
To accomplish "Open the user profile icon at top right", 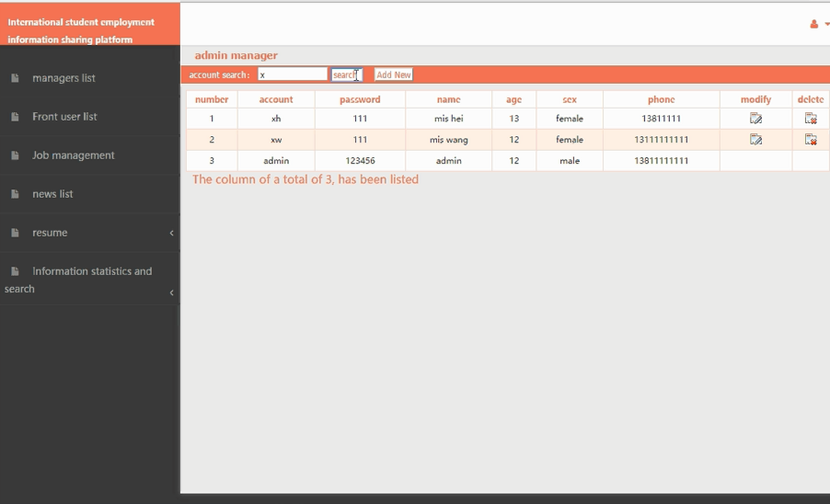I will (x=814, y=24).
